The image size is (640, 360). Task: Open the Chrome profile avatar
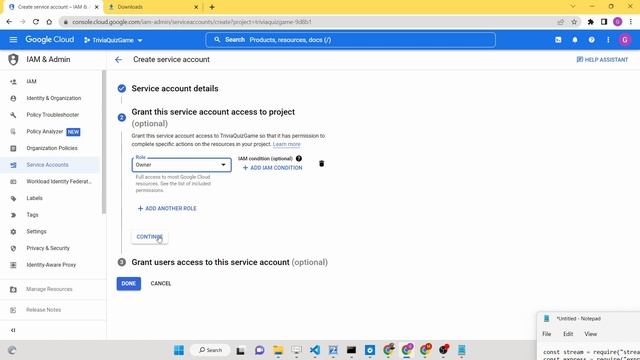tap(618, 22)
